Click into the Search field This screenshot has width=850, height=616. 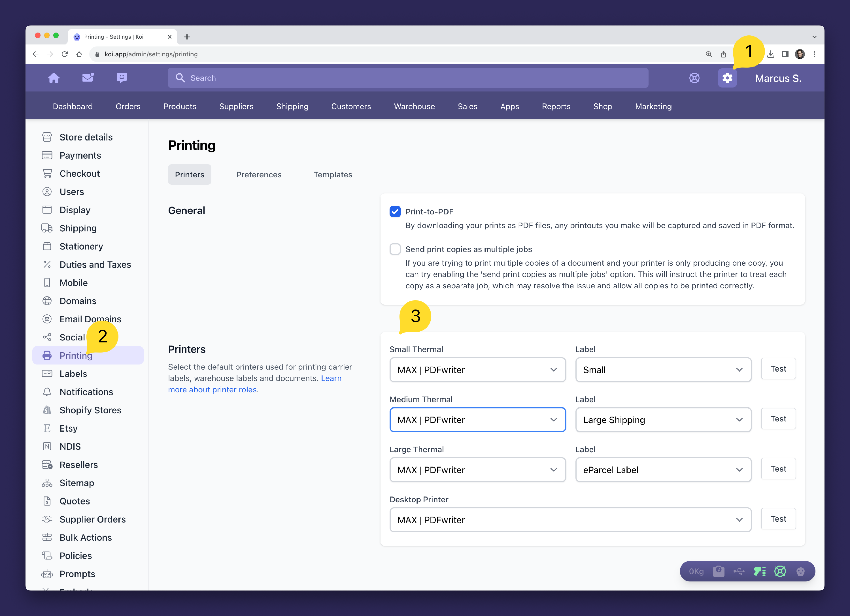(408, 78)
